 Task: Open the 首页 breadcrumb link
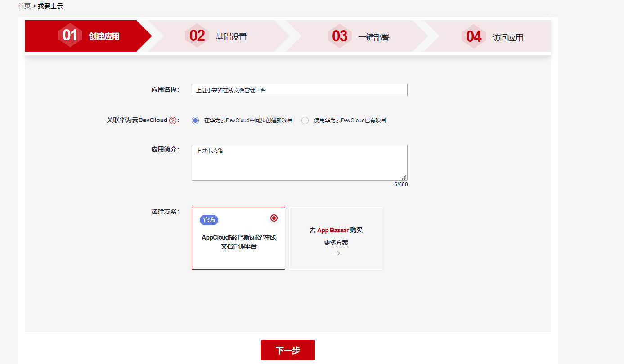pyautogui.click(x=24, y=6)
